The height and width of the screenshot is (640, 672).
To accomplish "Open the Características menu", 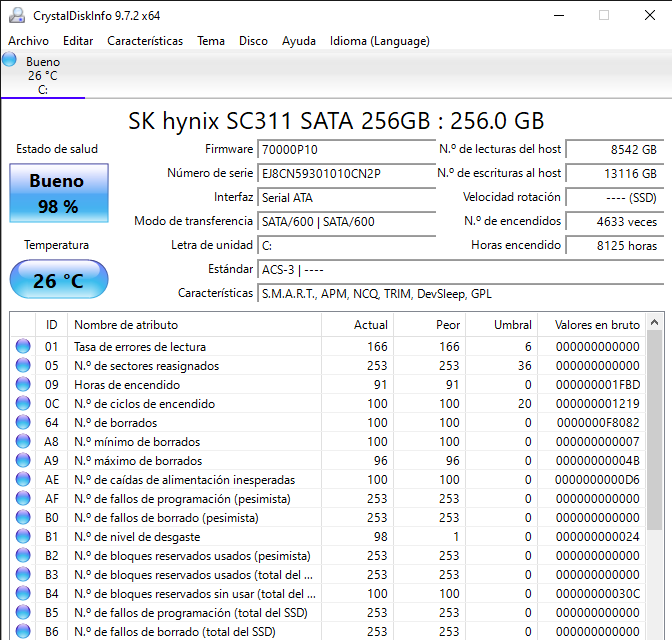I will [145, 41].
